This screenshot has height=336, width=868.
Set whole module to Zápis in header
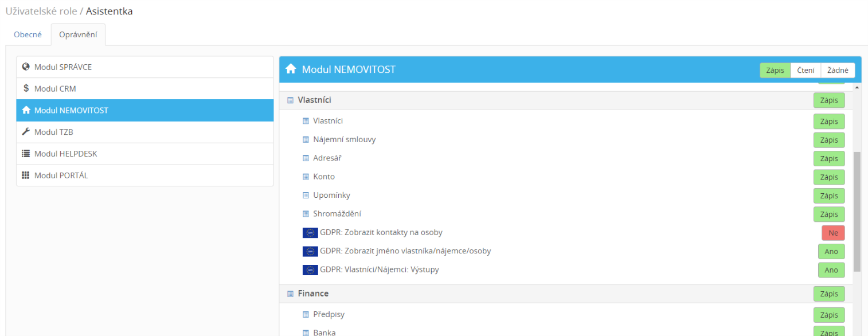tap(775, 70)
